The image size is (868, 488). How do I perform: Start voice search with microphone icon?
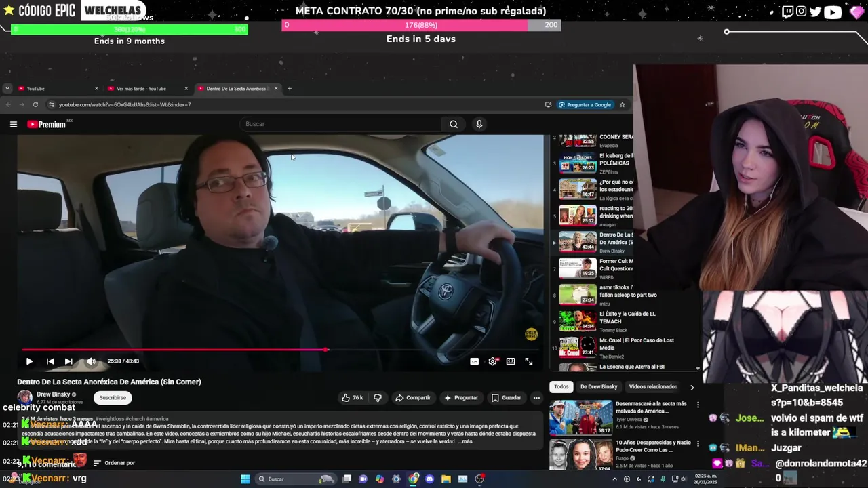click(x=479, y=124)
